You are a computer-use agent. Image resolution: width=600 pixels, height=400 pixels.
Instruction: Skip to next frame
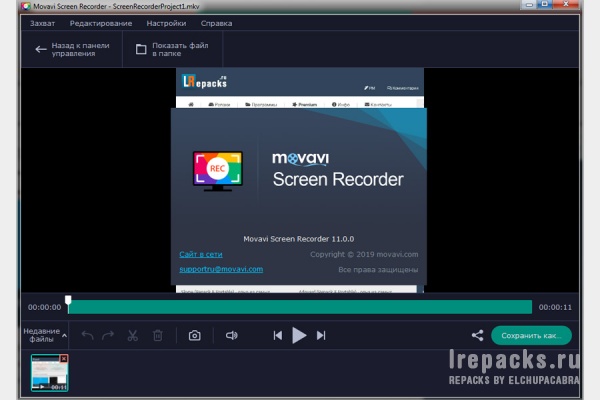[321, 336]
